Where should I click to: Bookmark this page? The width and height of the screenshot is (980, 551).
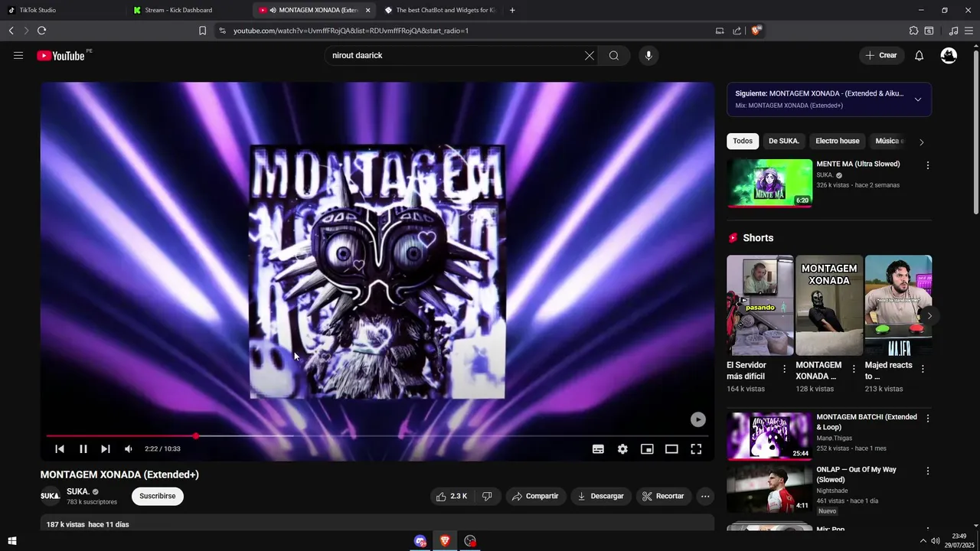(x=202, y=31)
